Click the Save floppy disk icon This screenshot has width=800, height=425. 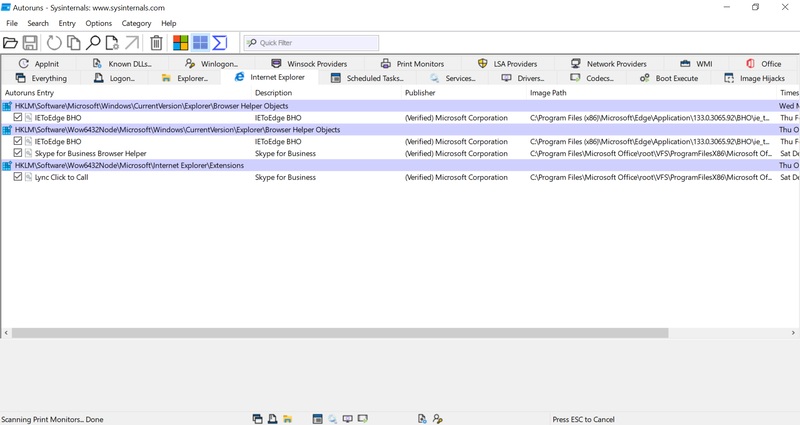[x=31, y=43]
